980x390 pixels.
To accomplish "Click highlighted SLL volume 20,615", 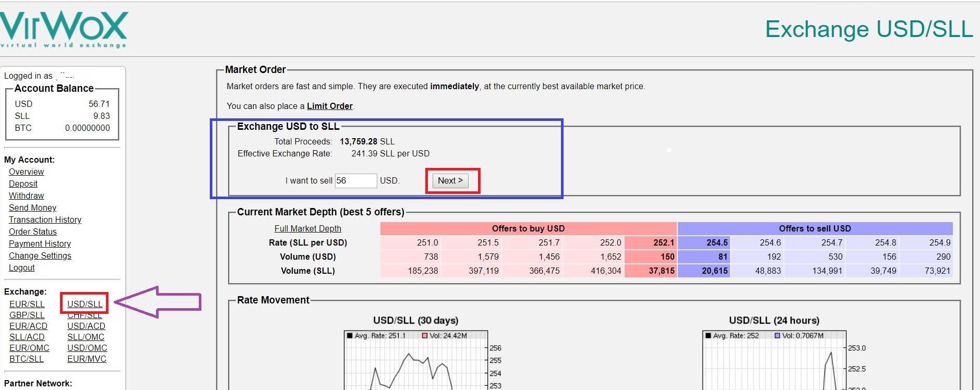I will [x=704, y=271].
